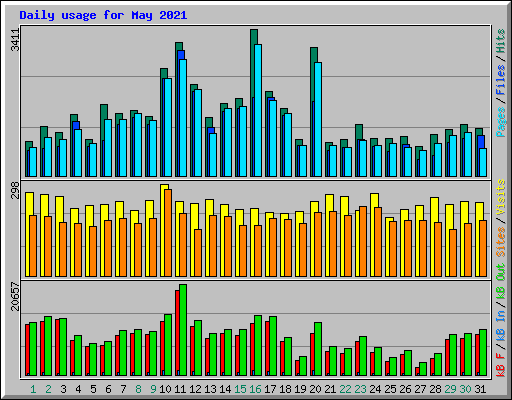512x400 pixels.
Task: Click the 'Daily usage for May 2021' title
Action: (x=103, y=15)
